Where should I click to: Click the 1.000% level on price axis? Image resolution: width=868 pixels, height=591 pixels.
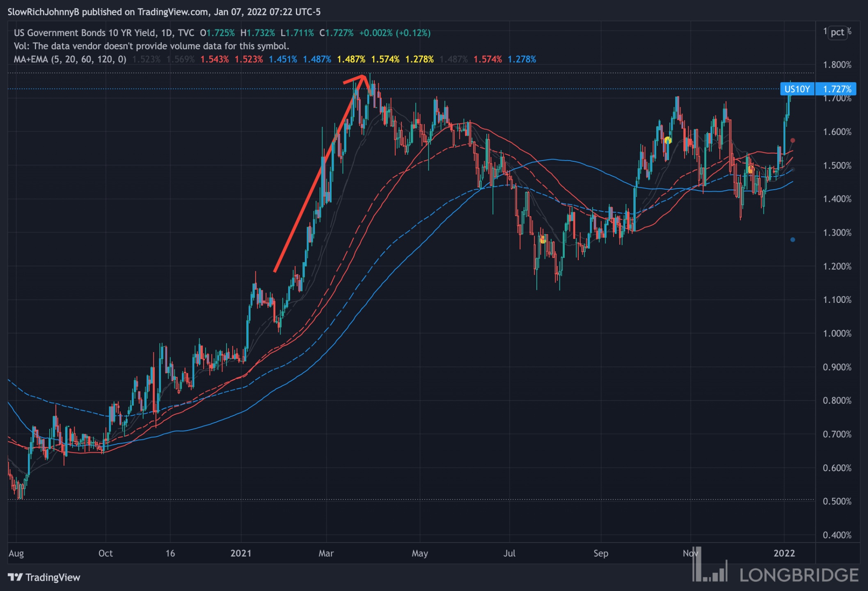[837, 333]
